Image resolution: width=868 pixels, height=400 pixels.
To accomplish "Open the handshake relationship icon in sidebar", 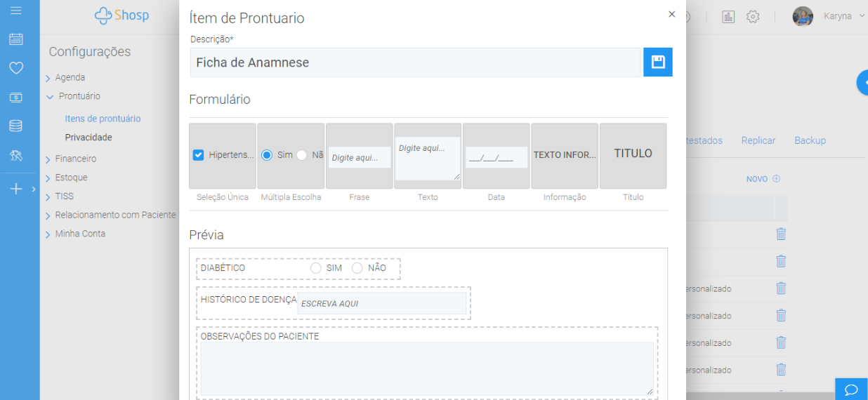I will point(15,155).
